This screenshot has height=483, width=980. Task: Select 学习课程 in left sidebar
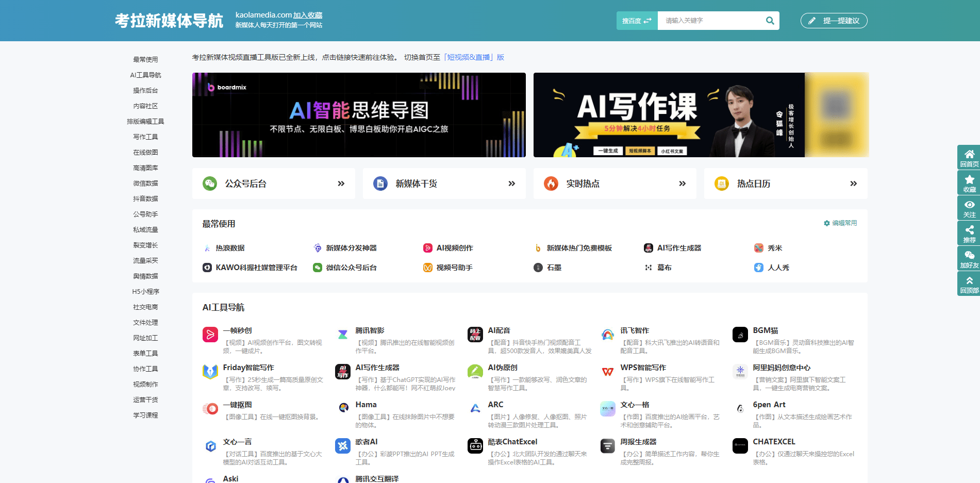coord(145,415)
